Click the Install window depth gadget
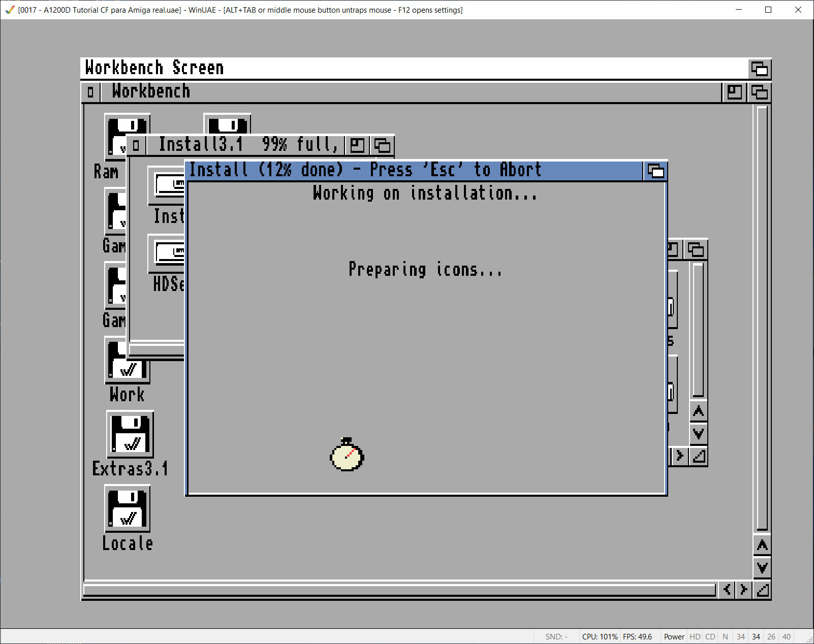Viewport: 814px width, 644px height. [655, 171]
